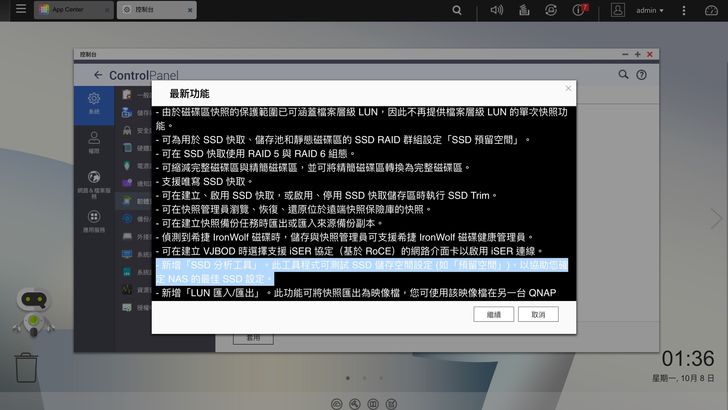The height and width of the screenshot is (410, 728).
Task: Open the three-dot more options menu
Action: (684, 10)
